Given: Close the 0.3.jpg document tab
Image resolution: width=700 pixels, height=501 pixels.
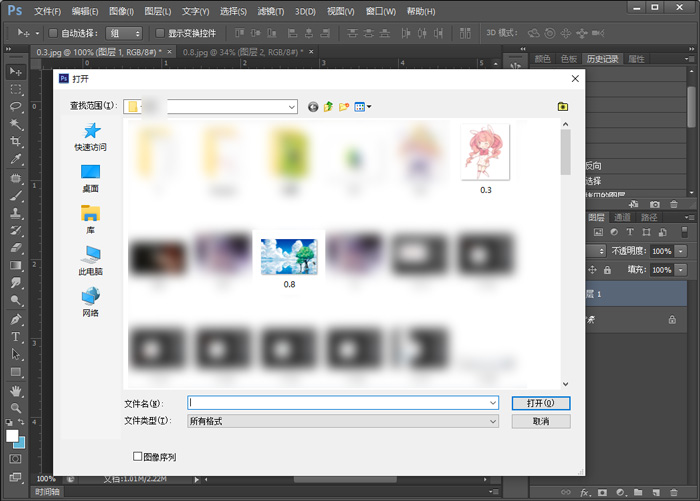Looking at the screenshot, I should (x=170, y=52).
